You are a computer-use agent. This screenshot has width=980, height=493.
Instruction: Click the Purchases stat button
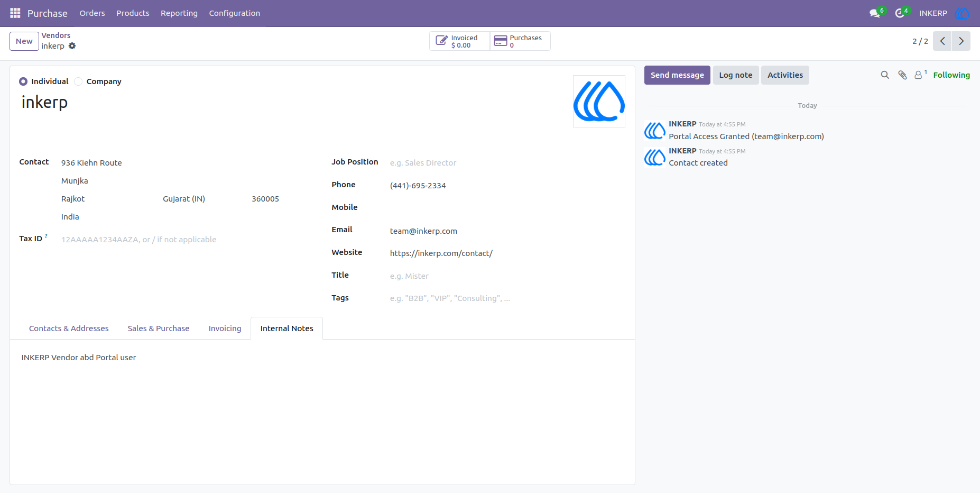point(520,41)
